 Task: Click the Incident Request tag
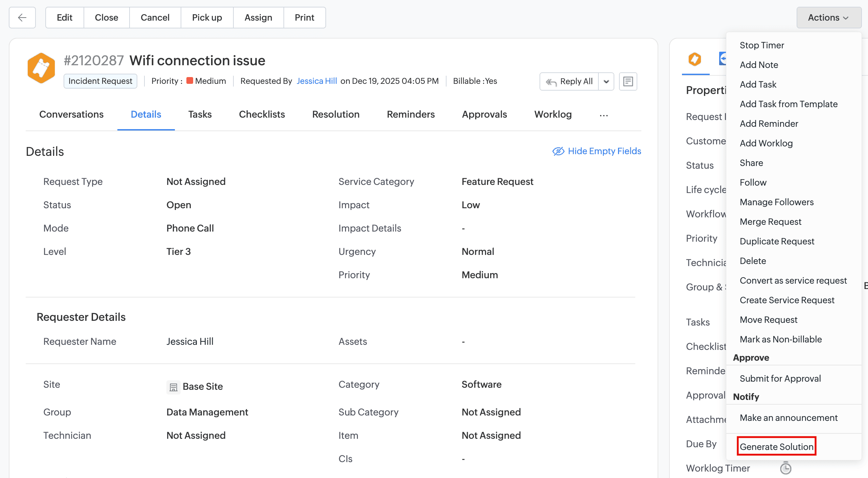click(x=100, y=81)
